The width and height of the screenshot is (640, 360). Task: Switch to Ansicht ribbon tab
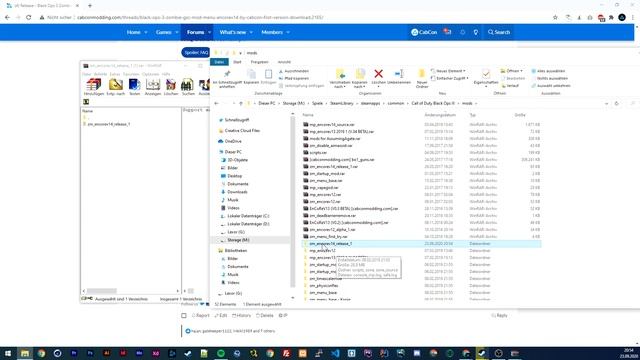pyautogui.click(x=284, y=62)
